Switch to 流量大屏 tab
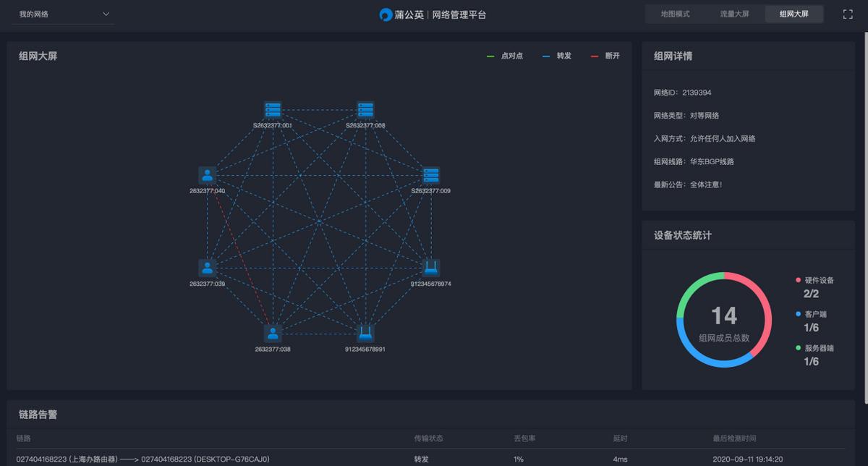Viewport: 868px width, 466px height. [734, 14]
